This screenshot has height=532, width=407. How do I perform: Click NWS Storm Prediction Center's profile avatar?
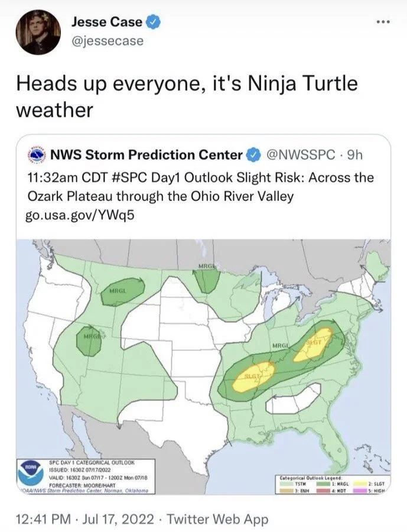(x=38, y=155)
